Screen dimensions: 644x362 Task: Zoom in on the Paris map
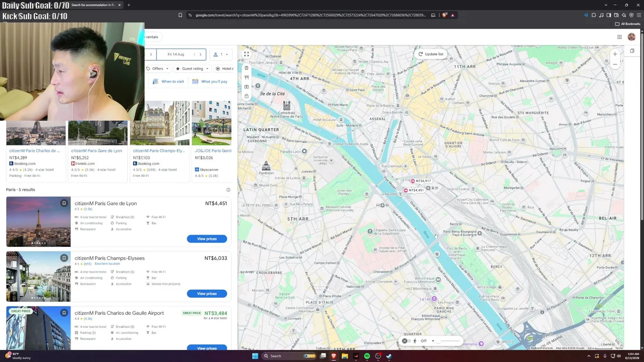[615, 54]
